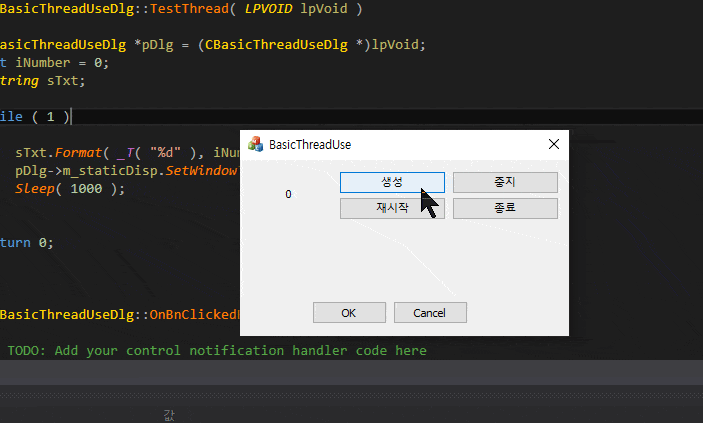Viewport: 703px width, 423px height.
Task: Click the sTxt variable declaration line
Action: (44, 81)
